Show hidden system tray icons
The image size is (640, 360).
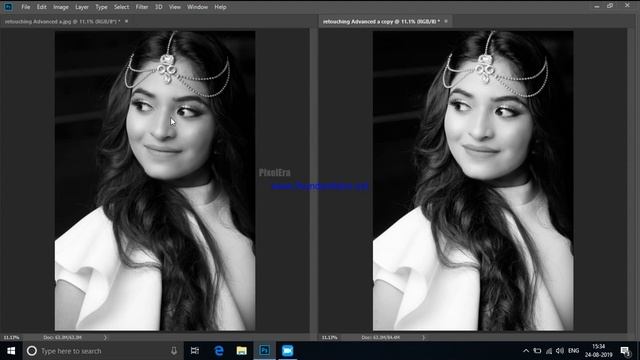[526, 351]
